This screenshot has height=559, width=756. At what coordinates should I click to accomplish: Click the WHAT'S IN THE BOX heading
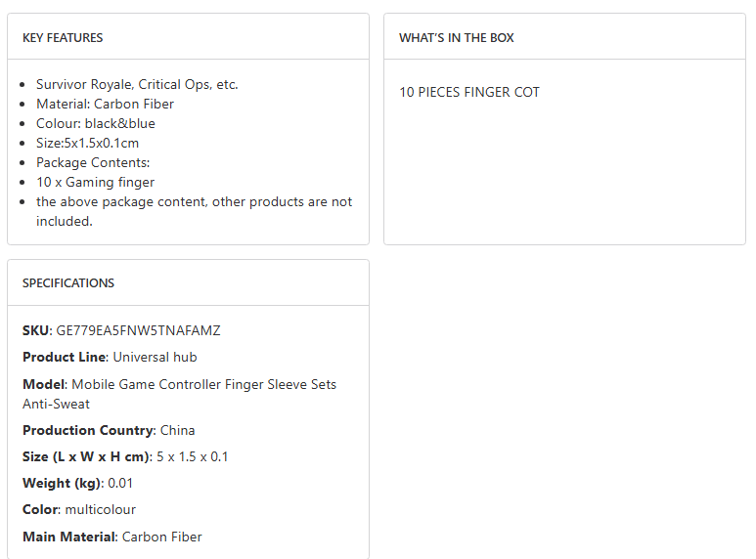coord(456,38)
